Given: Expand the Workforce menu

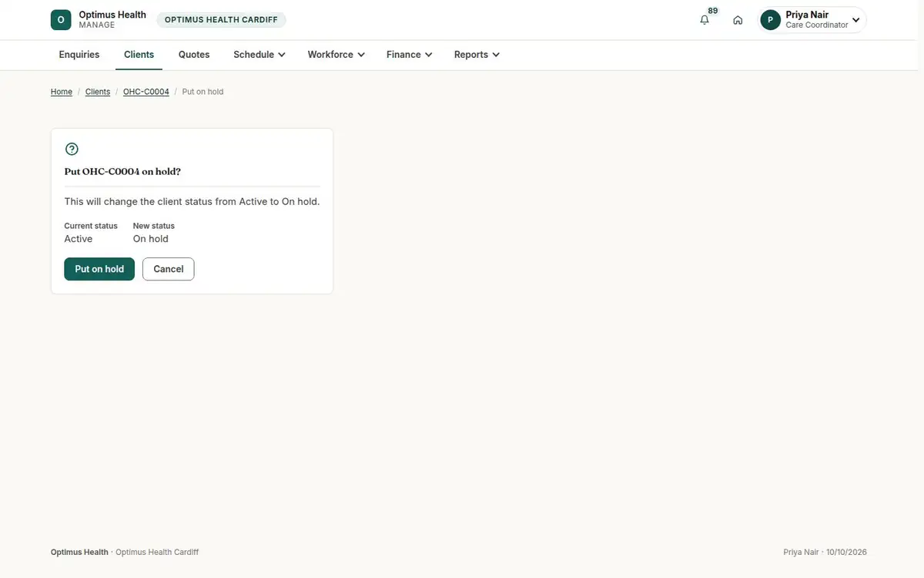Looking at the screenshot, I should 336,55.
